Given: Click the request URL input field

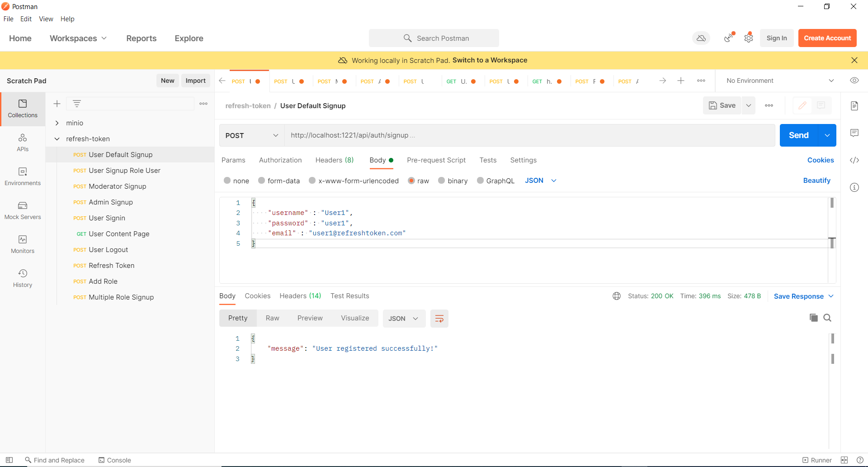Looking at the screenshot, I should [529, 135].
